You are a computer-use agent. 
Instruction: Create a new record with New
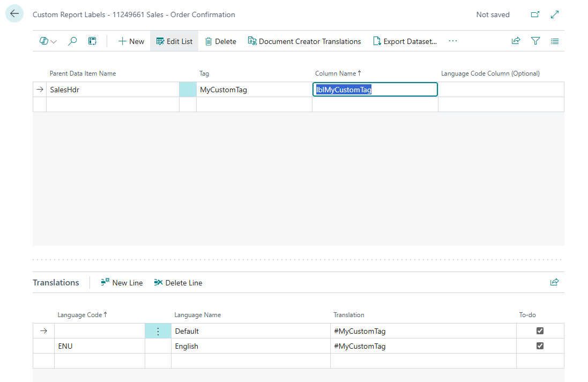tap(131, 41)
